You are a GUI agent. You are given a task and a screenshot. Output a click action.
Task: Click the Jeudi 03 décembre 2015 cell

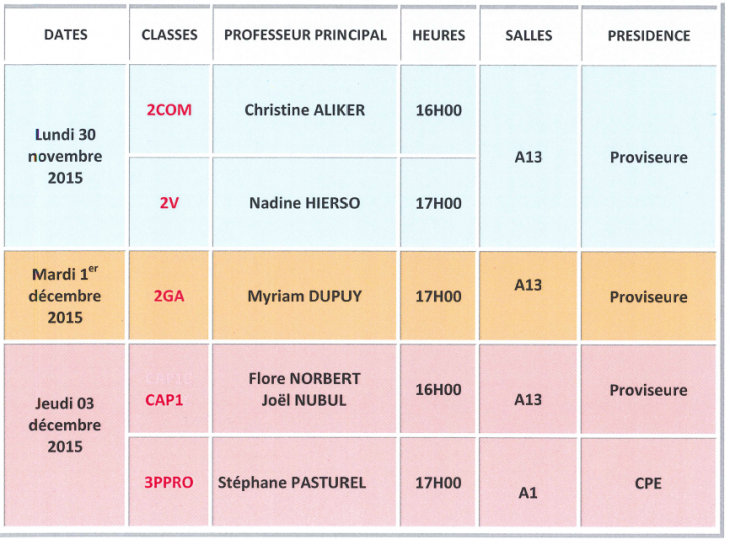65,435
